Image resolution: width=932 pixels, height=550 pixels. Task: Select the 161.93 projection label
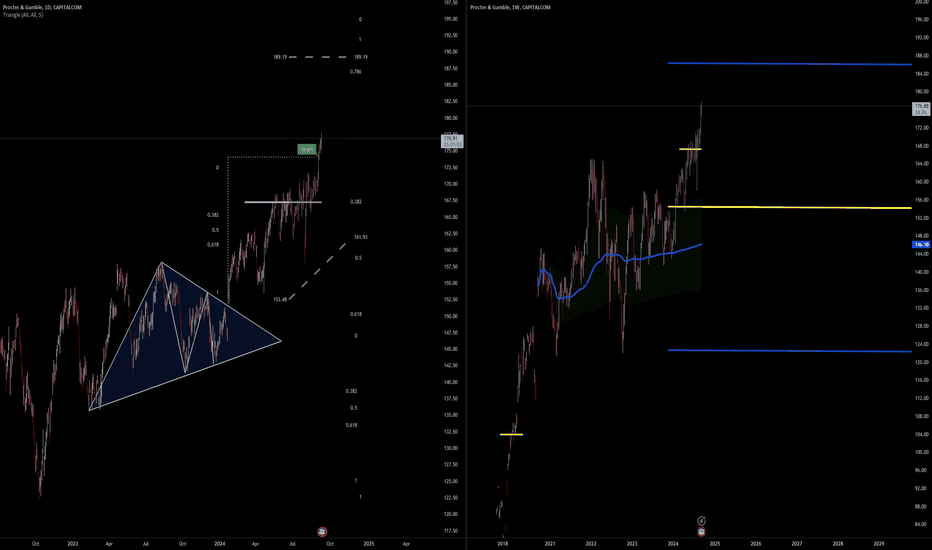pos(360,237)
